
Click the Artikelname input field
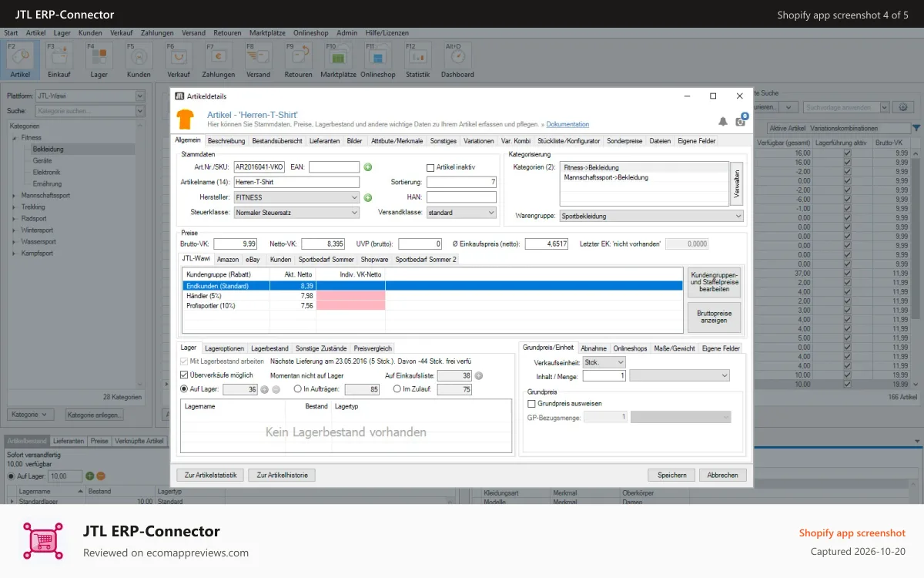click(x=296, y=183)
